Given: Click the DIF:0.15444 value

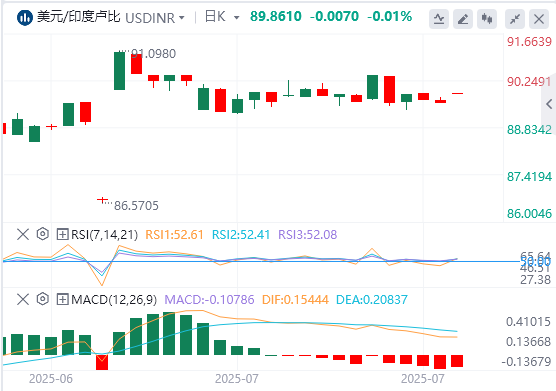Looking at the screenshot, I should (x=295, y=300).
